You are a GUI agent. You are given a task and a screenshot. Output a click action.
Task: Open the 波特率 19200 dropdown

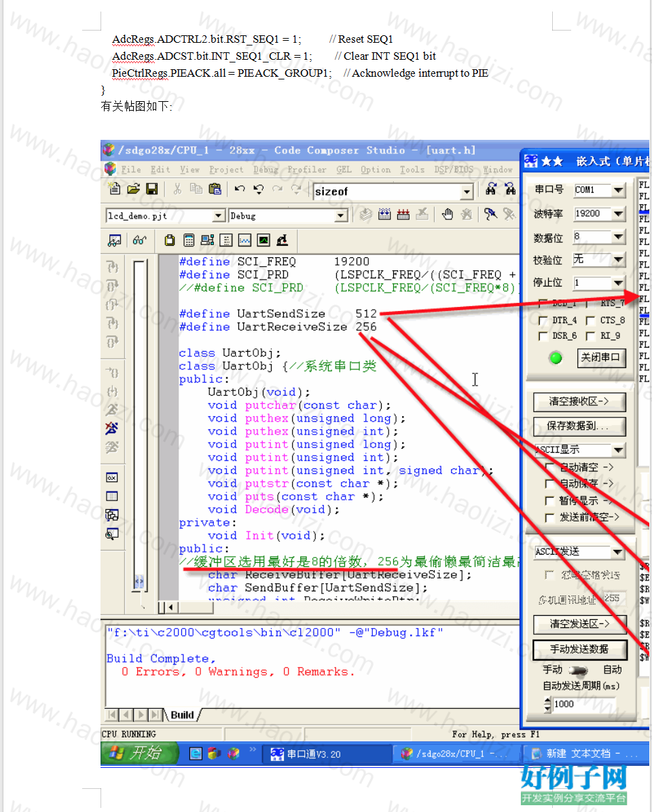[x=618, y=213]
